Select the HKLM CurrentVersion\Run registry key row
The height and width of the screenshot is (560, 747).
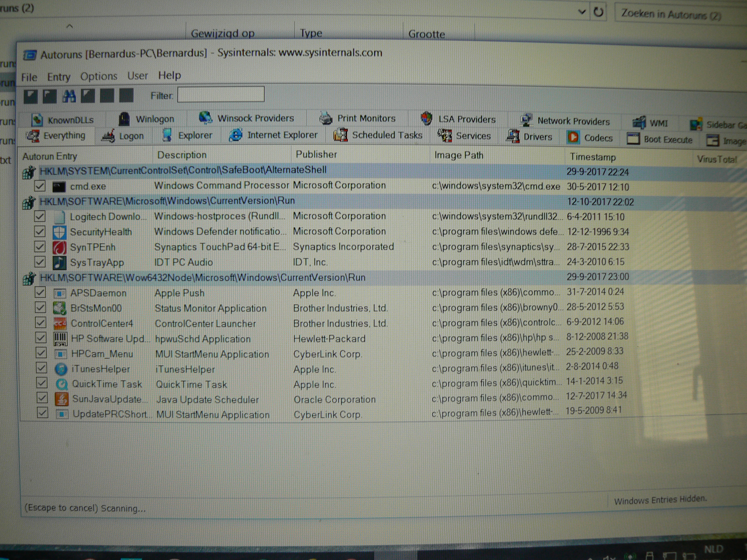click(382, 202)
